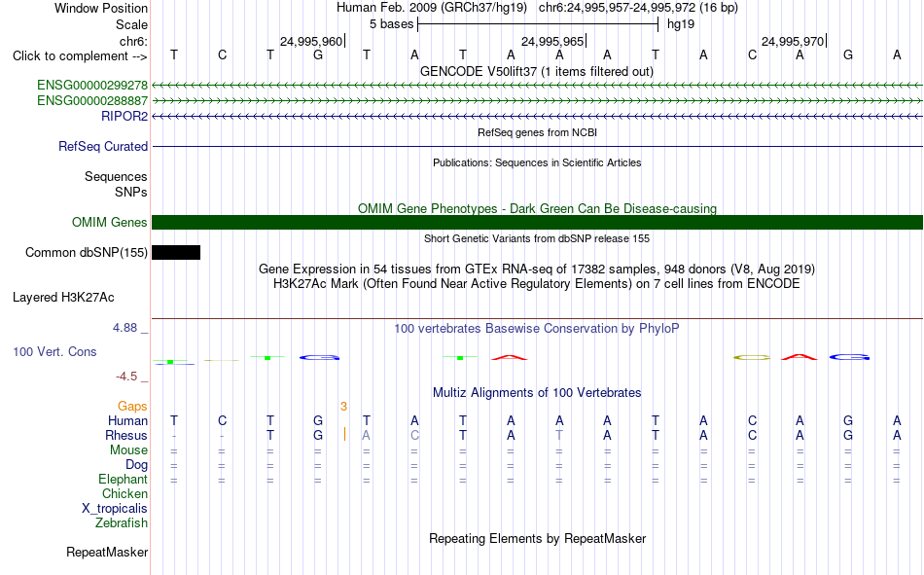Open the Common dbSNP(155) track label
The image size is (924, 575).
click(x=87, y=252)
